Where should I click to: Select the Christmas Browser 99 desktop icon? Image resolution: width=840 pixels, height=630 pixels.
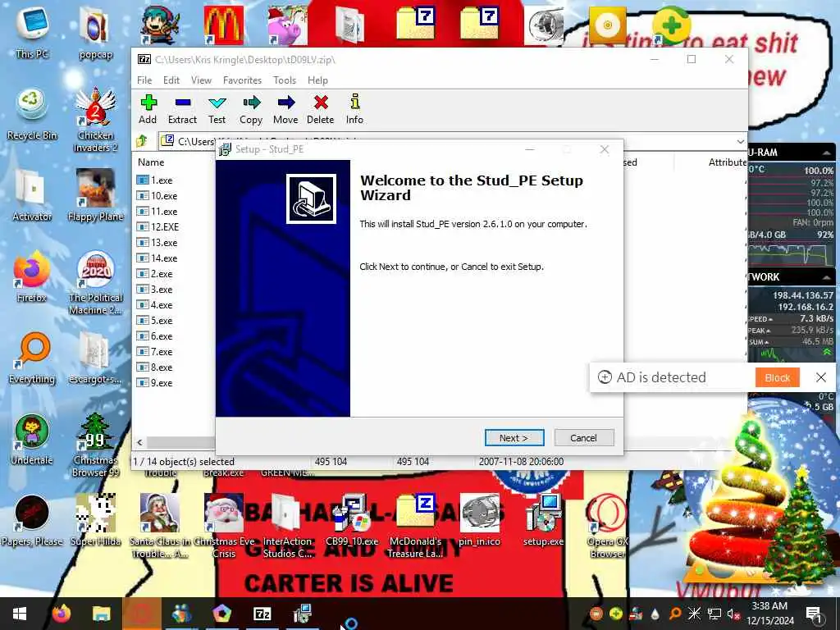point(95,445)
